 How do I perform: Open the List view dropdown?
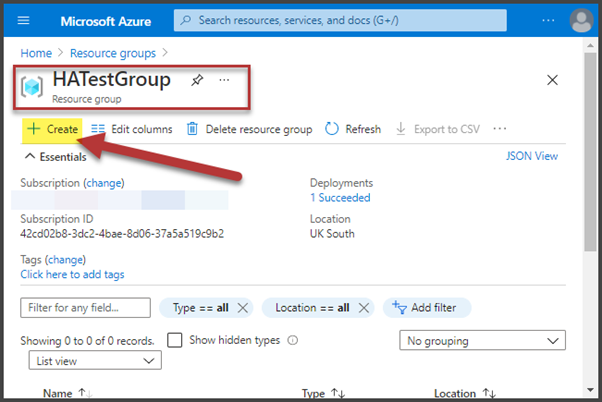coord(95,361)
